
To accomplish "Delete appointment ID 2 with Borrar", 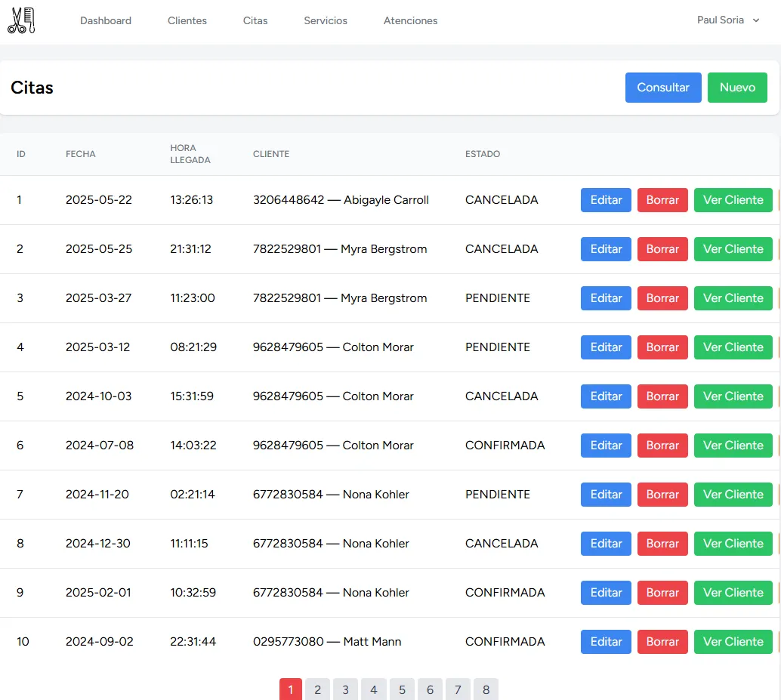I will click(662, 249).
